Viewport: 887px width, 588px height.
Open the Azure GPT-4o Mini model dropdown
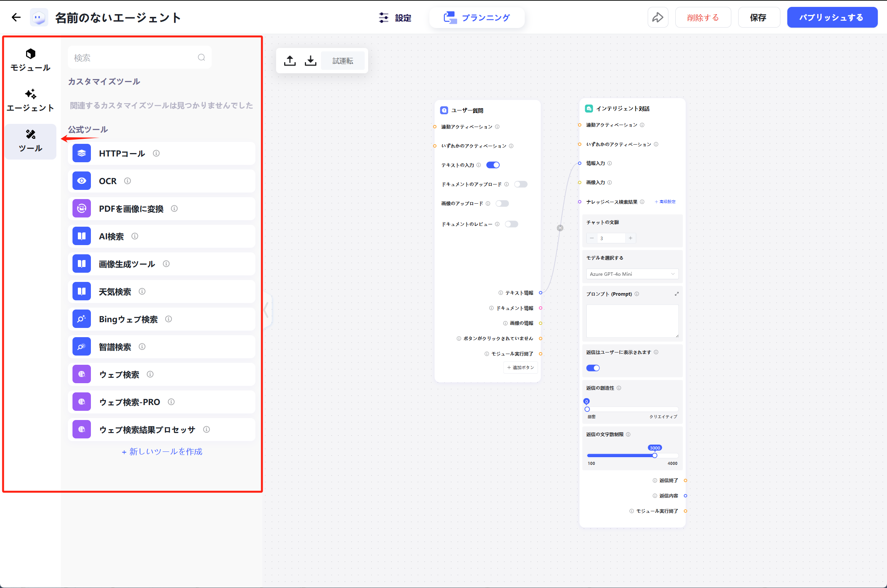[632, 274]
